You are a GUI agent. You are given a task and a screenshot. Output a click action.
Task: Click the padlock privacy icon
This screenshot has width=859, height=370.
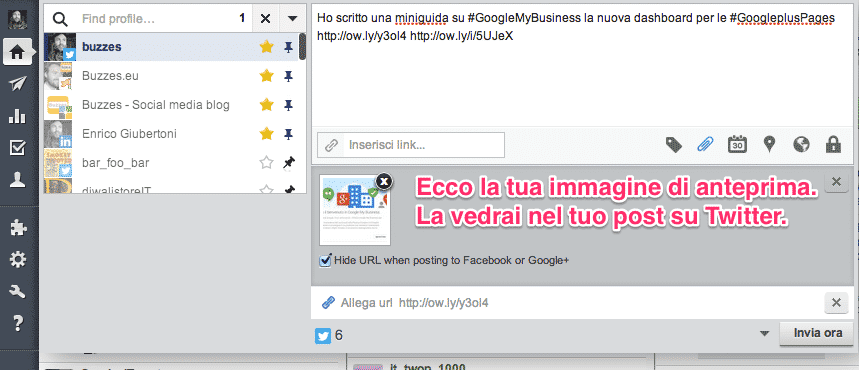pyautogui.click(x=833, y=145)
